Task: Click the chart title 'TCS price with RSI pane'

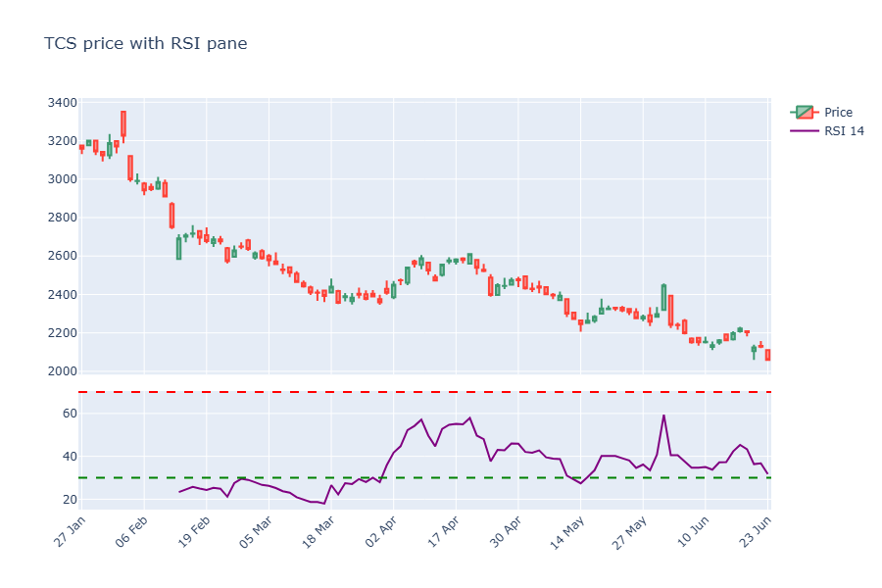Action: (x=146, y=43)
